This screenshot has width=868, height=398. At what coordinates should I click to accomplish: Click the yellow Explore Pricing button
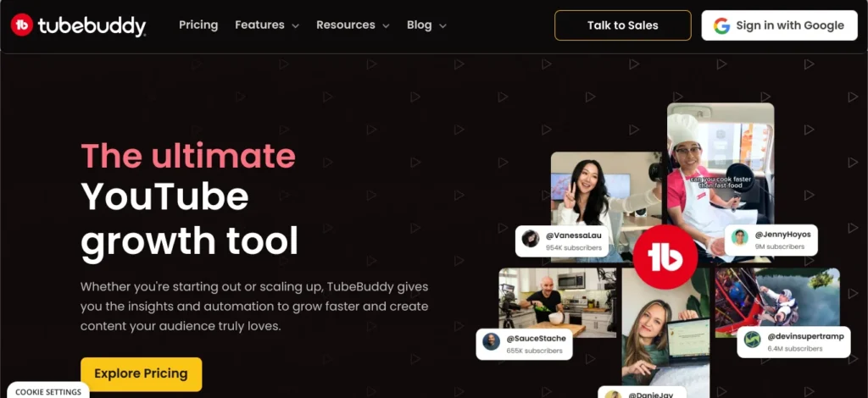[142, 374]
